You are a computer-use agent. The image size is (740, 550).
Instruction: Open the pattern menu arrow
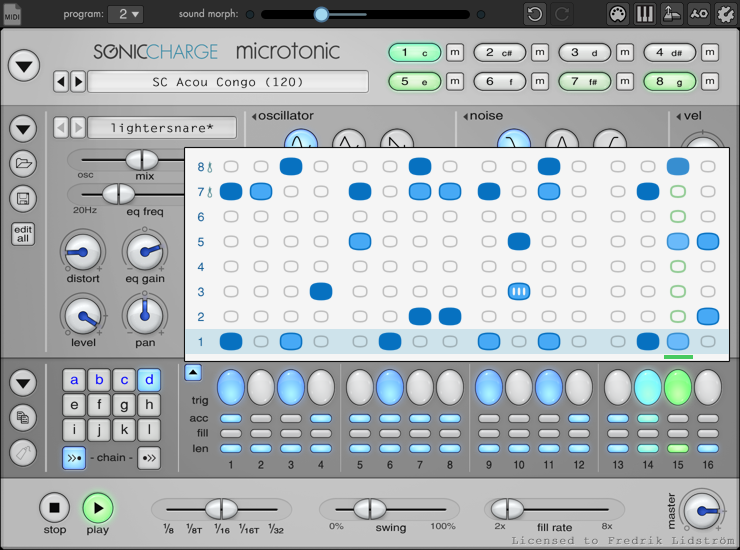click(23, 382)
